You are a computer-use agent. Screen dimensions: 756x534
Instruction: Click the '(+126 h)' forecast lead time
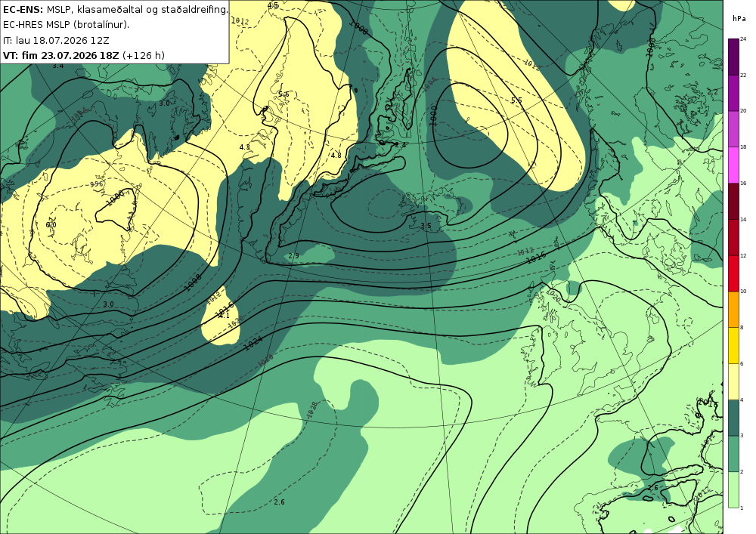coord(144,55)
